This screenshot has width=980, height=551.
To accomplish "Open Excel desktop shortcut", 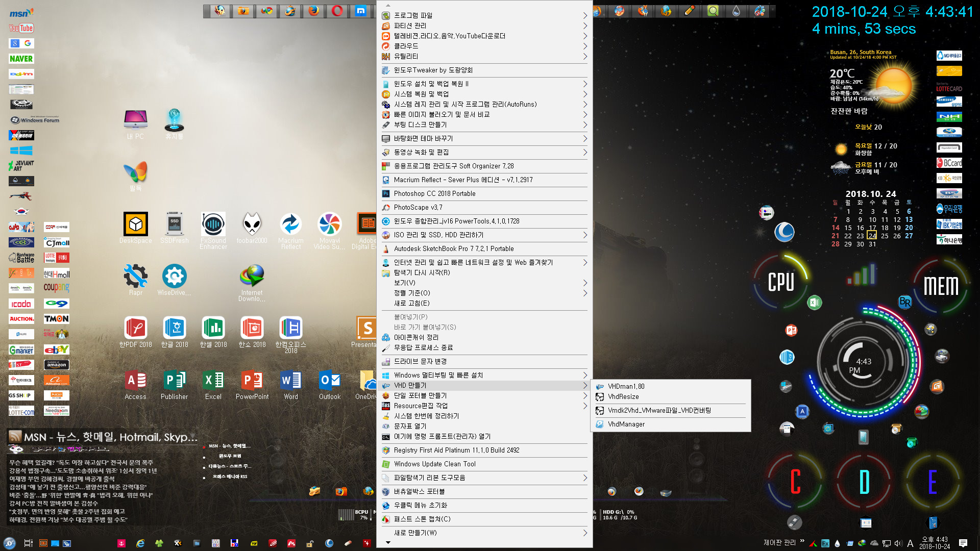I will click(213, 384).
